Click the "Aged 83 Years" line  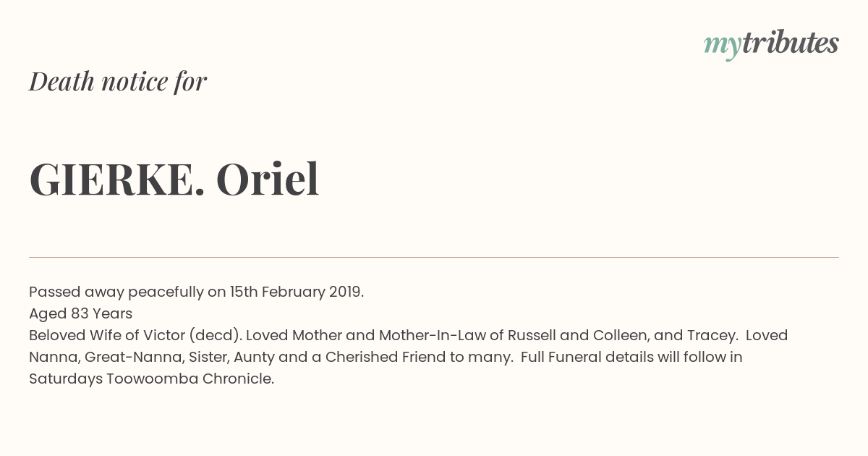coord(80,314)
